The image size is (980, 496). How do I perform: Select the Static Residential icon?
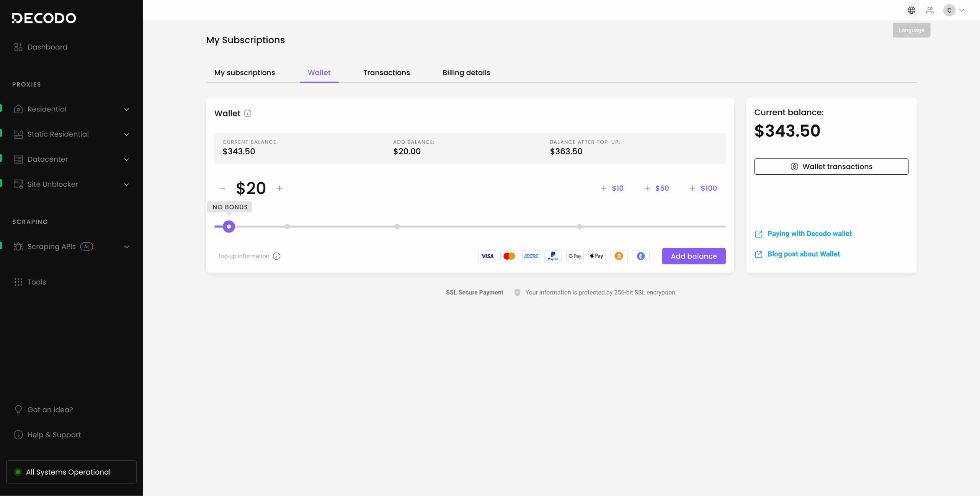[18, 134]
